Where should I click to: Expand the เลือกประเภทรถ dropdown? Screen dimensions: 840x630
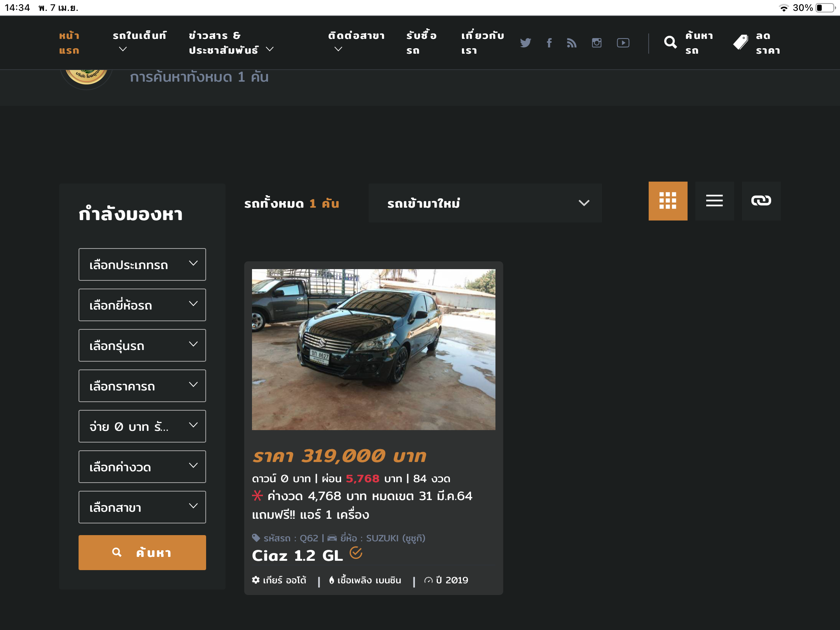pyautogui.click(x=142, y=264)
